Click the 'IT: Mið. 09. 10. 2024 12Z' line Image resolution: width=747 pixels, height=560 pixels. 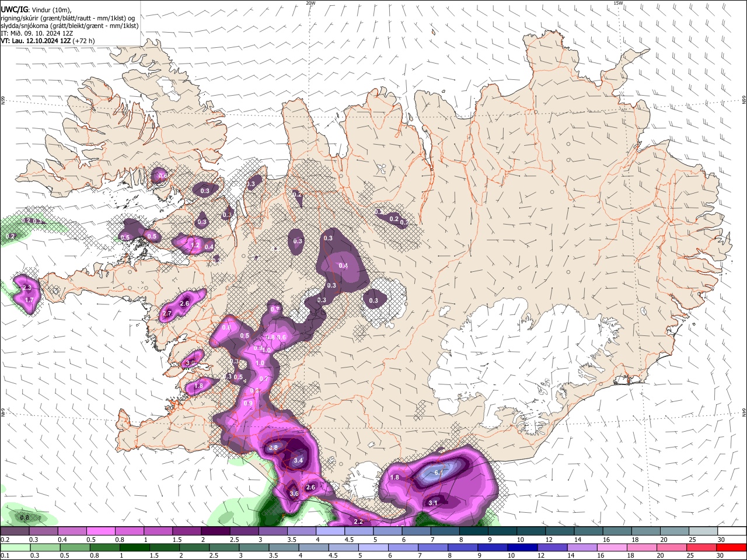(36, 33)
